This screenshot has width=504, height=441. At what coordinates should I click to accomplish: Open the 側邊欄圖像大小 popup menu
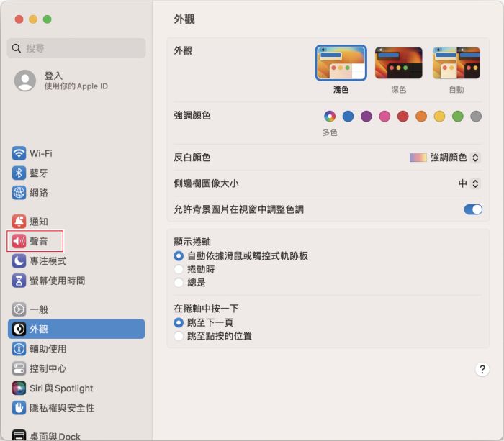(469, 183)
